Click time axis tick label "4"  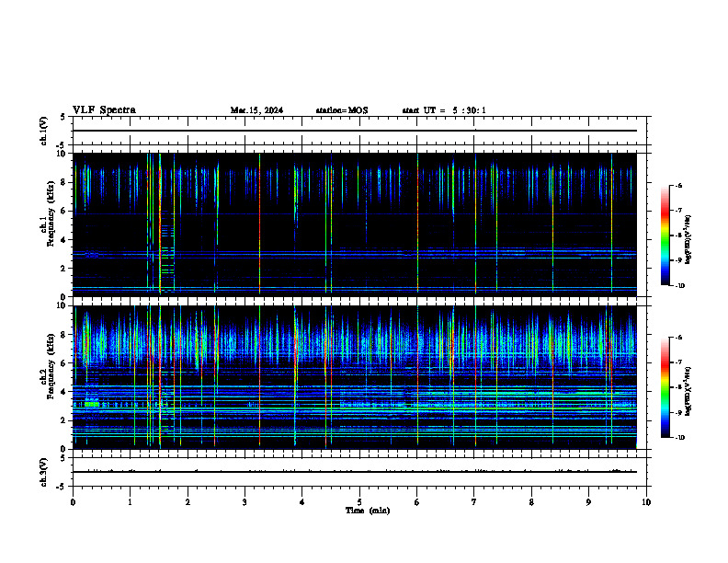(302, 502)
